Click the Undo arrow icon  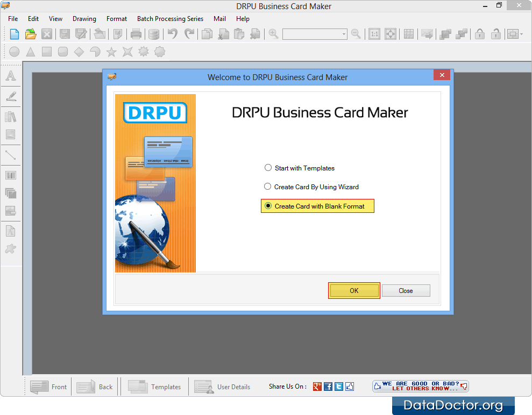click(x=173, y=34)
